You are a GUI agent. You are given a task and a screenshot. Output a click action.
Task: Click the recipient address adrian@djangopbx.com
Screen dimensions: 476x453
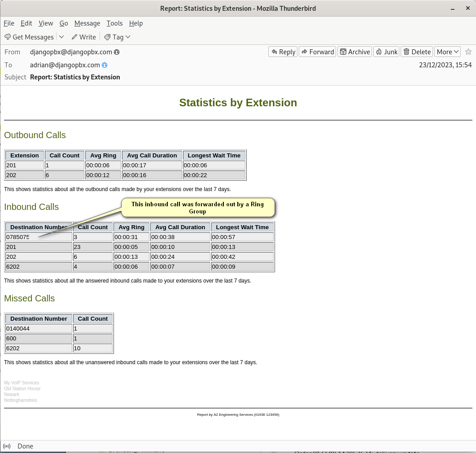(x=65, y=65)
